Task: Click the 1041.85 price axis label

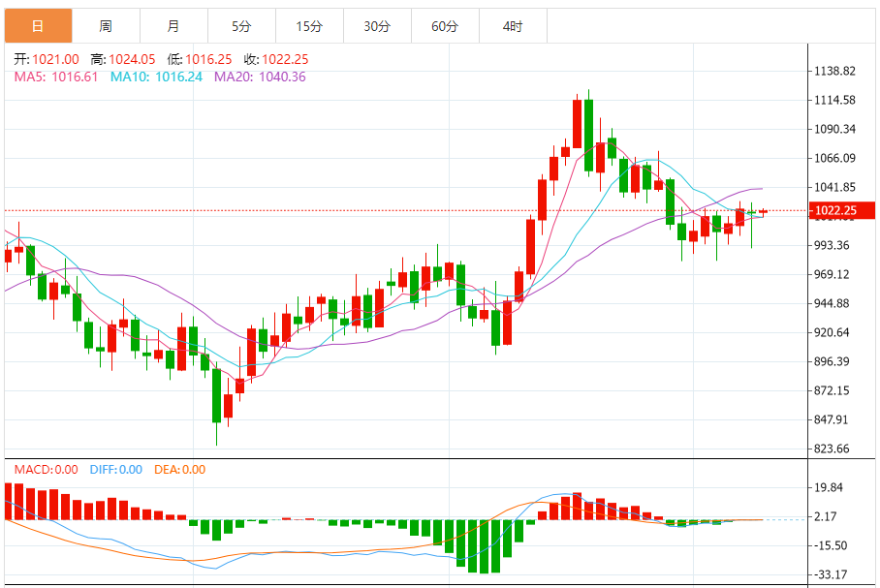Action: click(835, 187)
